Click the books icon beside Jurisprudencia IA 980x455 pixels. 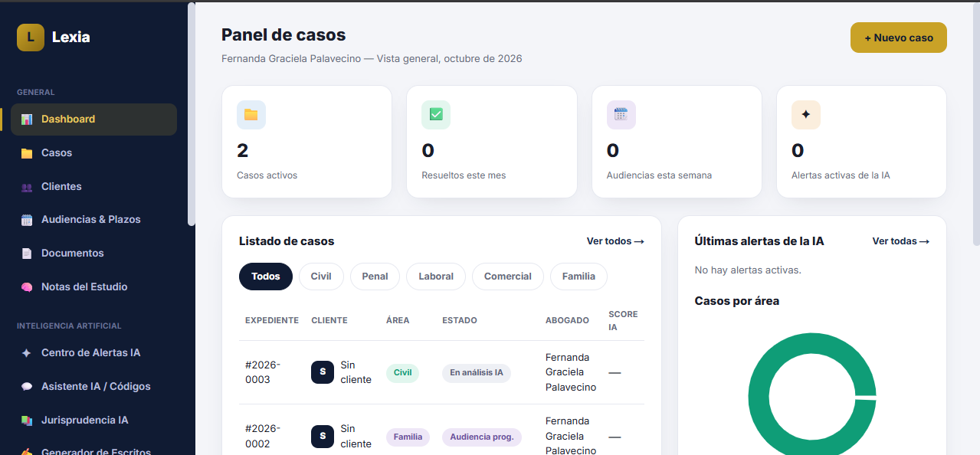pos(27,421)
